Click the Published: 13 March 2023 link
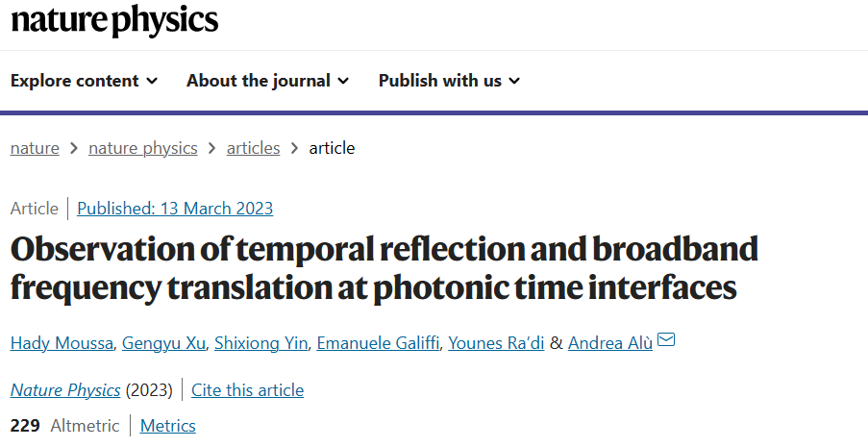This screenshot has width=868, height=447. [175, 209]
